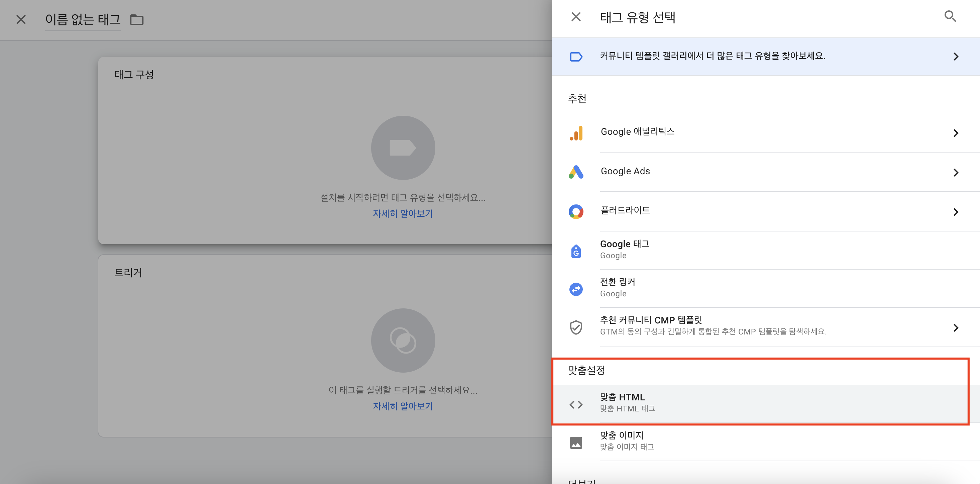The height and width of the screenshot is (484, 980).
Task: Close the tag type selection panel
Action: pos(576,17)
